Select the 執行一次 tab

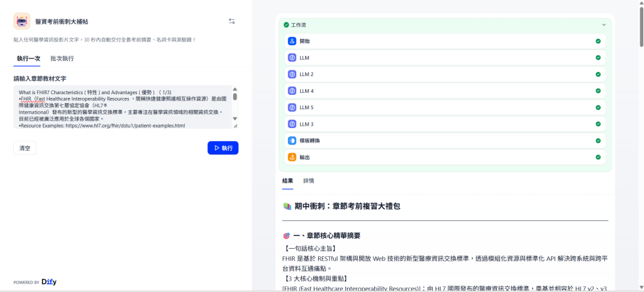tap(28, 58)
